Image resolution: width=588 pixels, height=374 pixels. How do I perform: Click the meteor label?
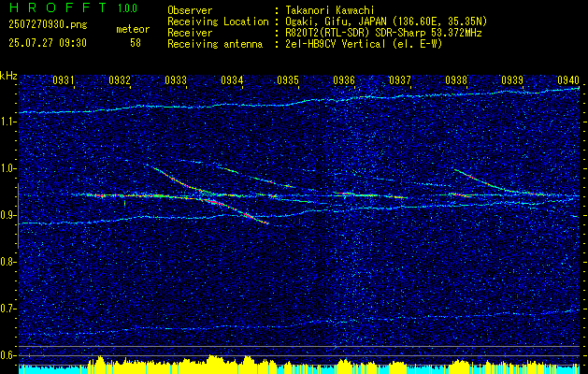pyautogui.click(x=133, y=29)
